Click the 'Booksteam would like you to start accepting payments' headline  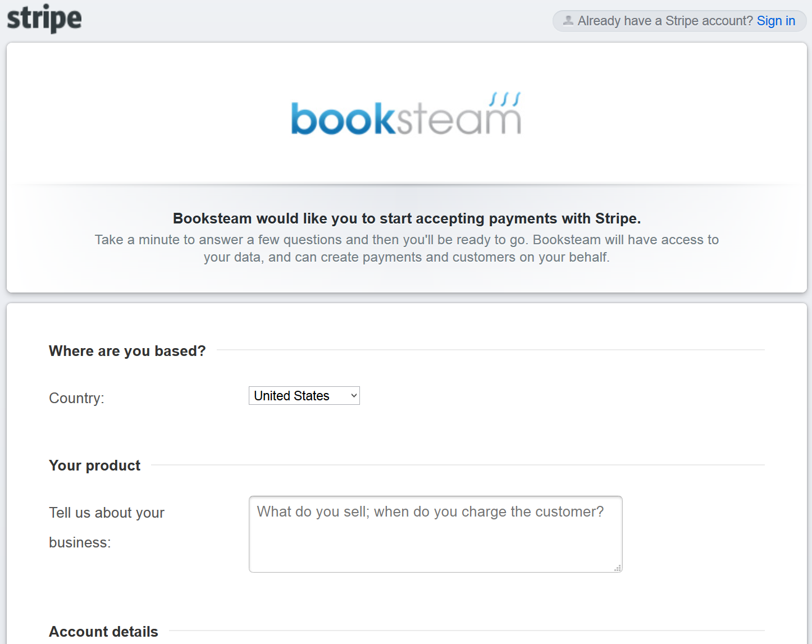click(x=407, y=218)
